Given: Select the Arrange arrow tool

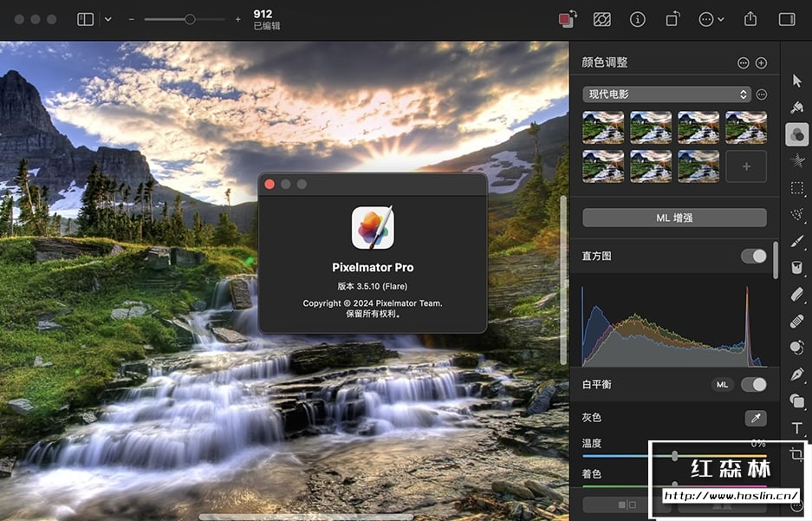Looking at the screenshot, I should coord(797,81).
